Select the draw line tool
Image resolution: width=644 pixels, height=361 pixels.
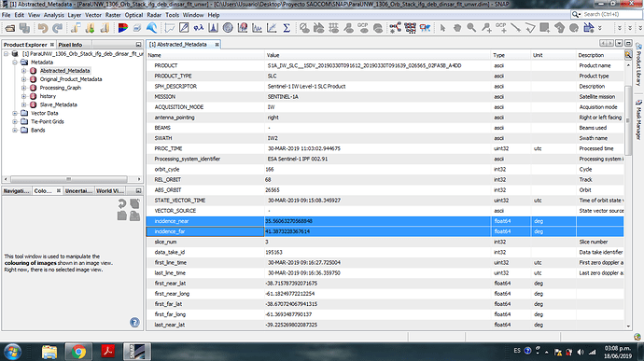click(515, 28)
